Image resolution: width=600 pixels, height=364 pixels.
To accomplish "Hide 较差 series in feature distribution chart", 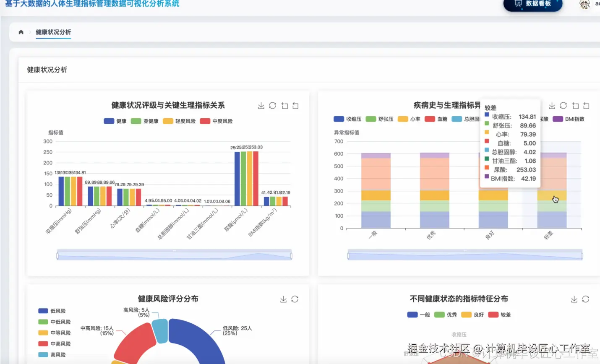I will [x=499, y=315].
